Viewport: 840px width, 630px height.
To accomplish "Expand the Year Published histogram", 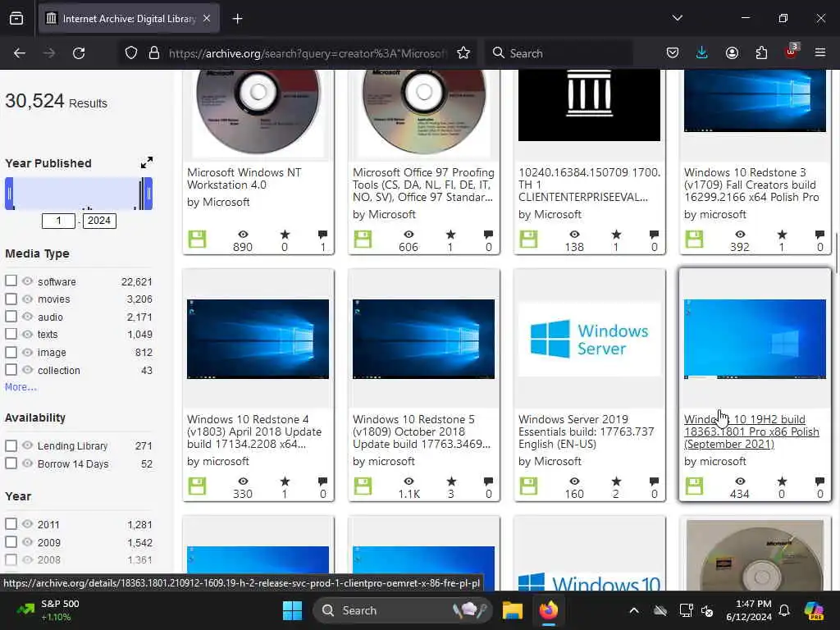I will click(147, 162).
